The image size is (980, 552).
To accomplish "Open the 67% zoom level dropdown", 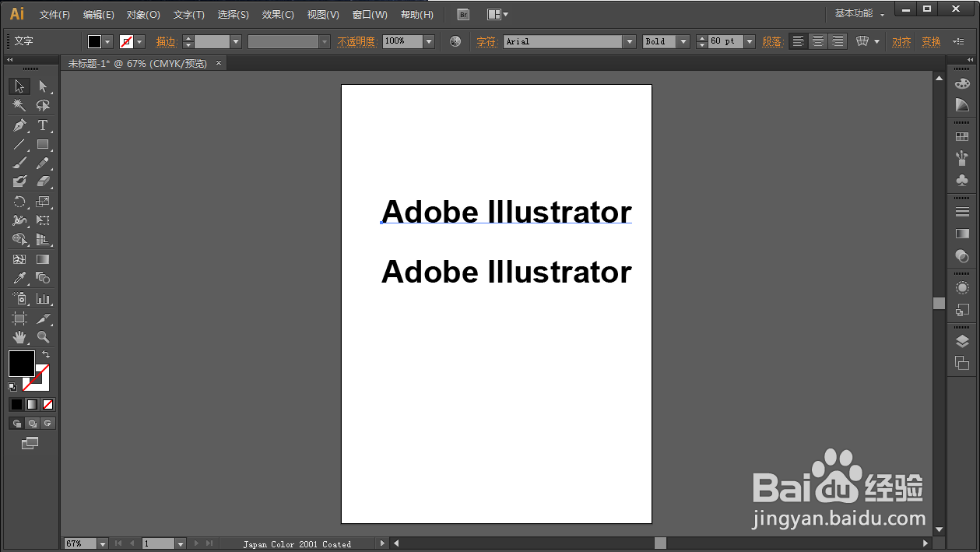I will click(x=103, y=543).
